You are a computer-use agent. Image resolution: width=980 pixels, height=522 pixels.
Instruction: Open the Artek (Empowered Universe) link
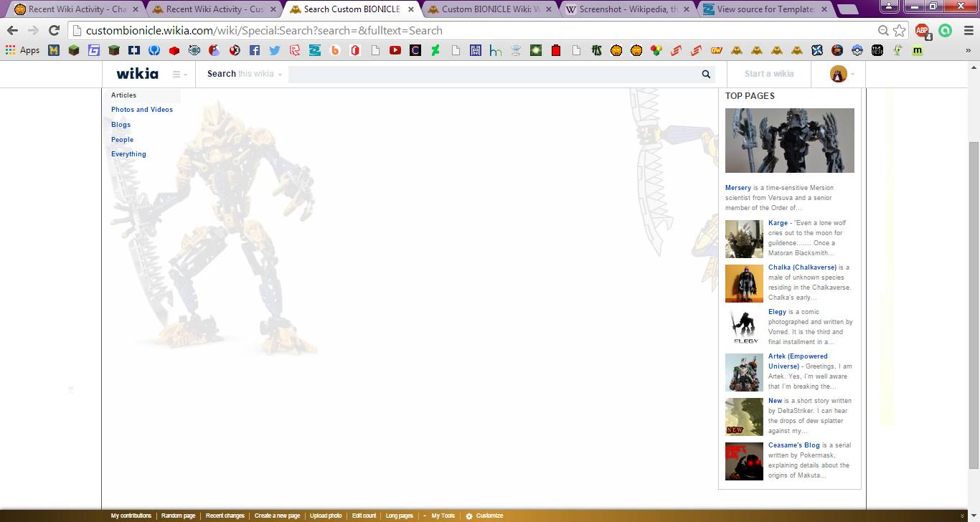coord(798,361)
